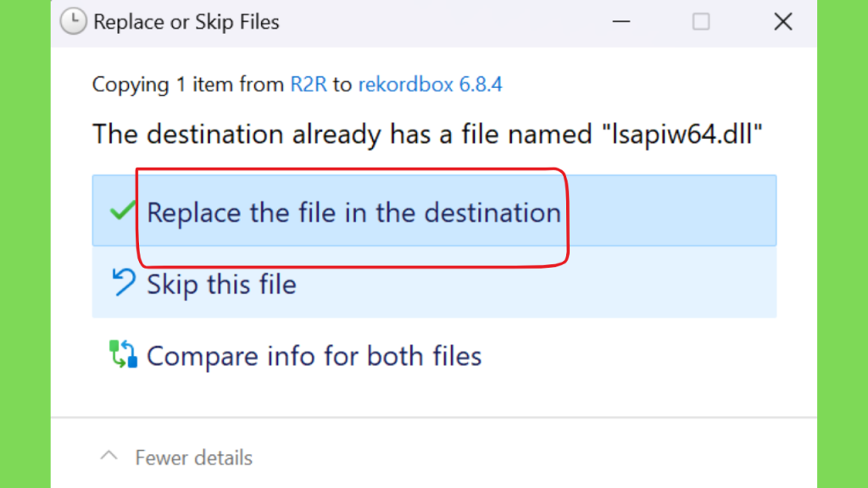Click the Copying 1 item from text
Viewport: 868px width, 488px height.
click(188, 84)
